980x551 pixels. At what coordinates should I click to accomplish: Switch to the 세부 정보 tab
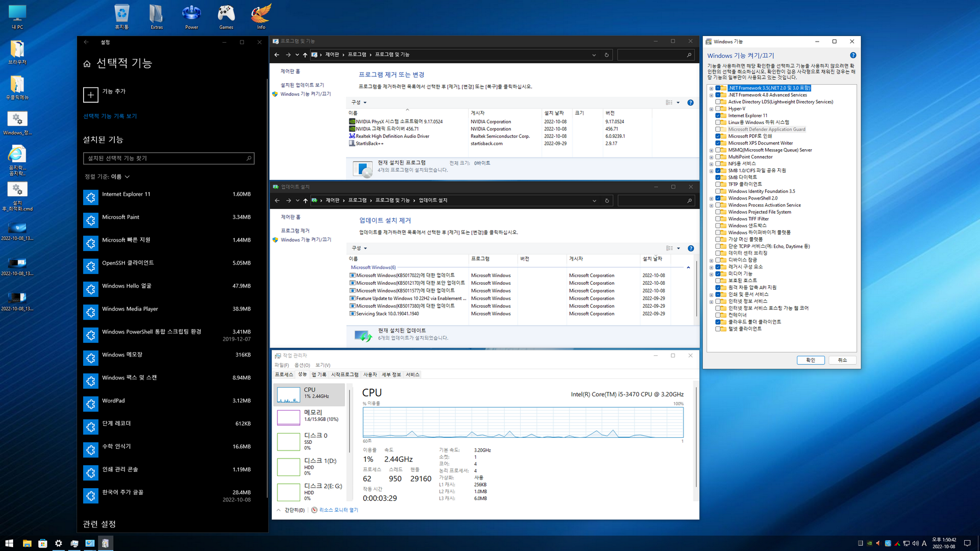click(391, 374)
